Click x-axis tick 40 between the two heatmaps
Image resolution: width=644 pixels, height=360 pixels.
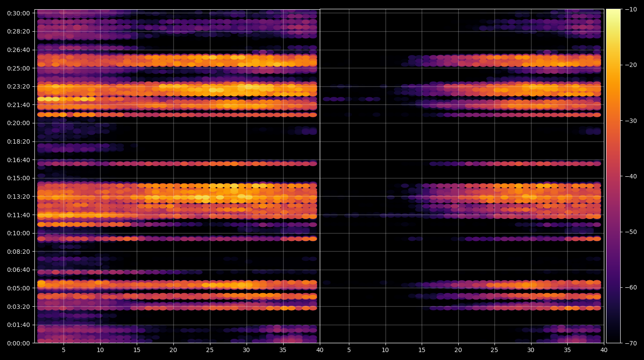[320, 350]
